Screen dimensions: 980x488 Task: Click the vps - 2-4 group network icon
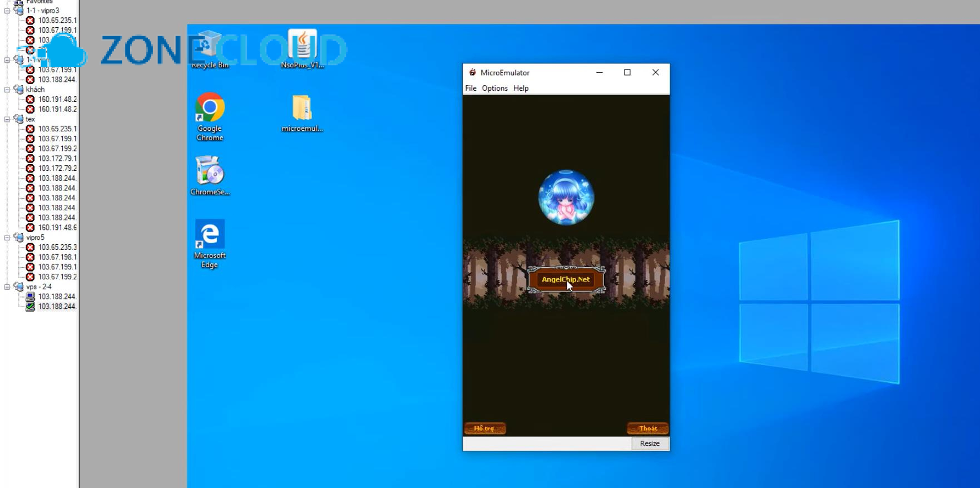pyautogui.click(x=19, y=287)
